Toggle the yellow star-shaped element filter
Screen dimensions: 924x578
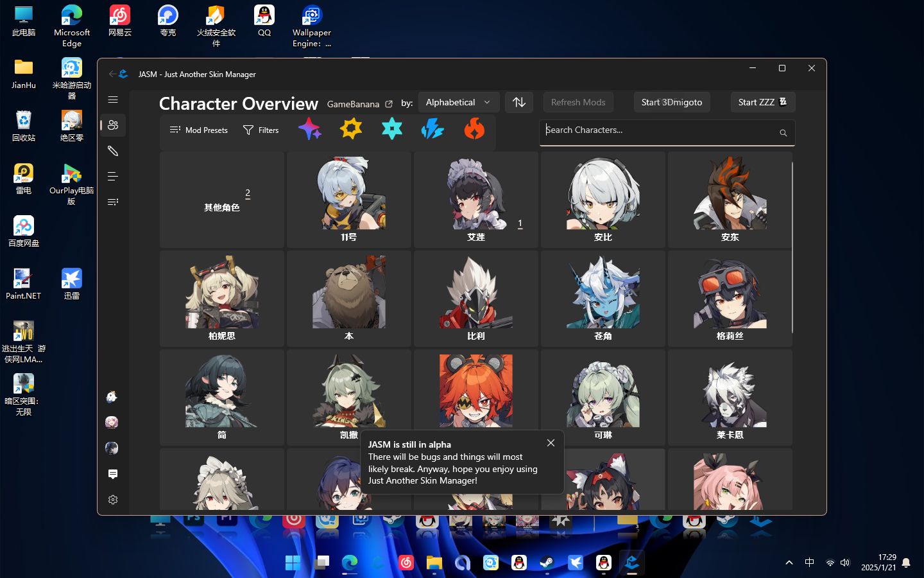(x=351, y=130)
